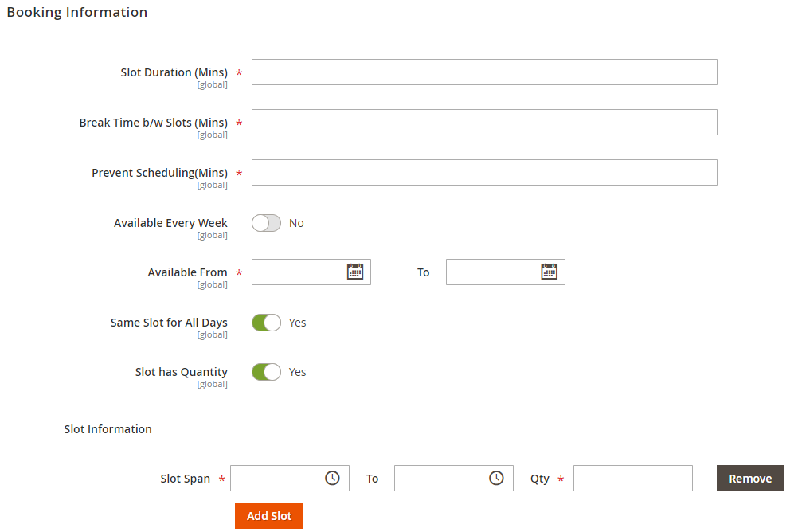
Task: Click the Slot Span start clock icon
Action: 332,478
